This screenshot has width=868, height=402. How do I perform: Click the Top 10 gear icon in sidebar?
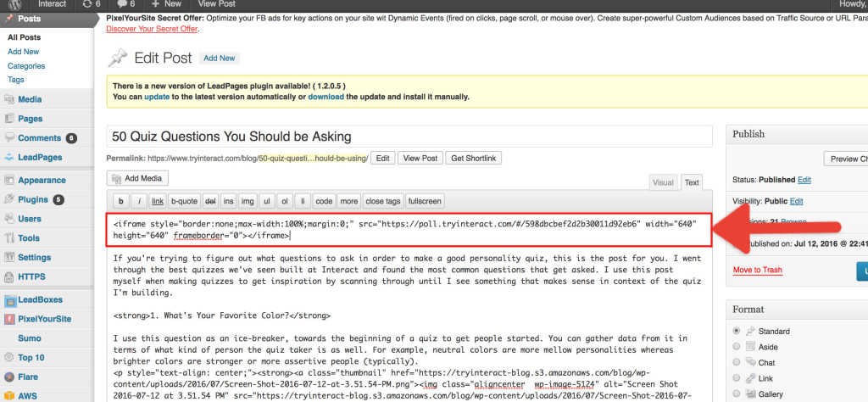click(x=9, y=358)
